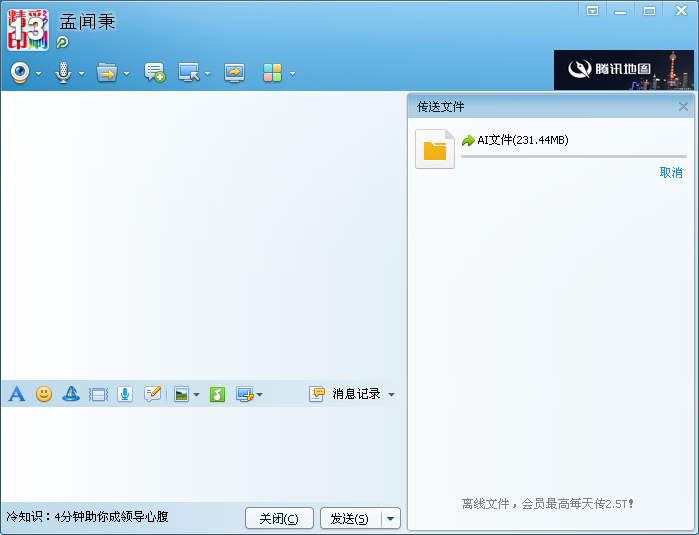Click the 传送文件 panel title
Screen dimensions: 699x535
point(440,107)
